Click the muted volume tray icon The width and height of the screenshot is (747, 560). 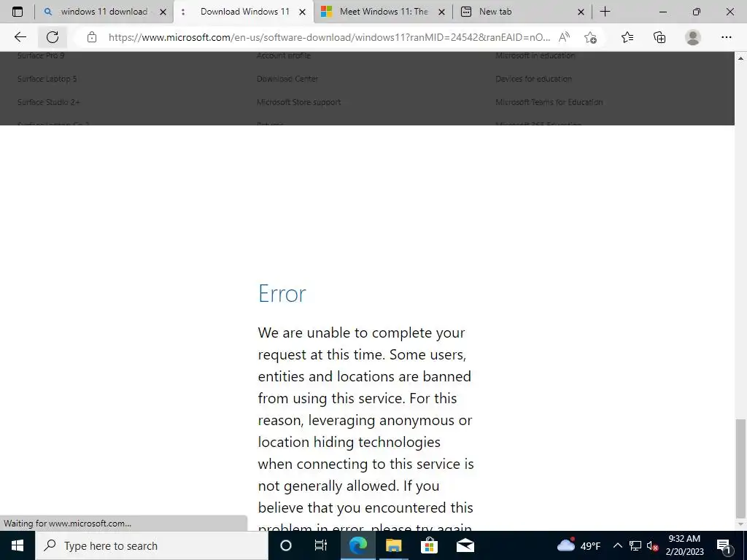tap(652, 545)
